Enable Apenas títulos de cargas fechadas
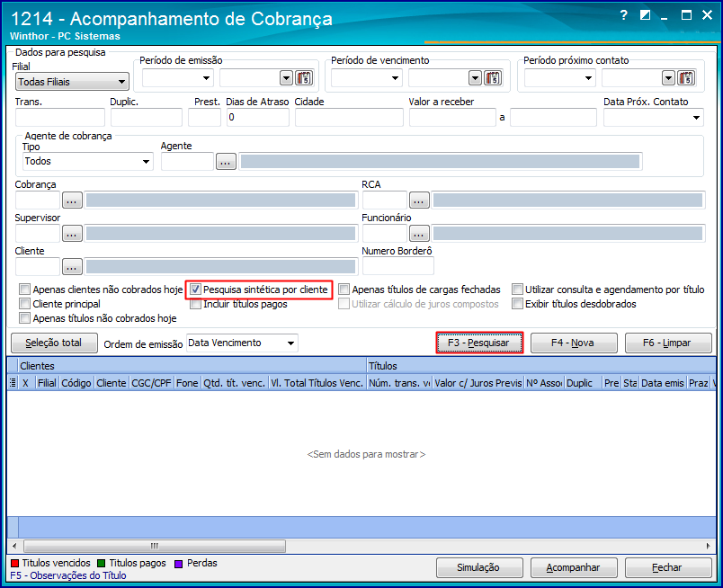Screen dimensions: 723x588 [x=344, y=290]
